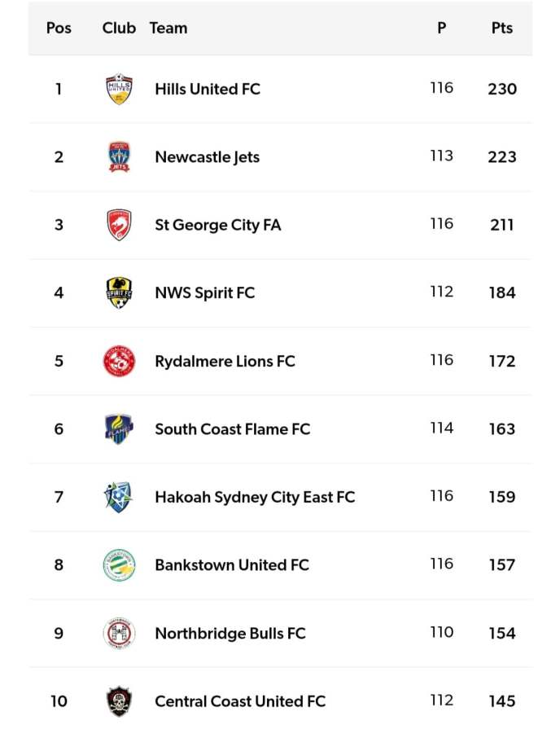This screenshot has height=729, width=560.
Task: Click the Central Coast United FC crest
Action: pos(120,700)
